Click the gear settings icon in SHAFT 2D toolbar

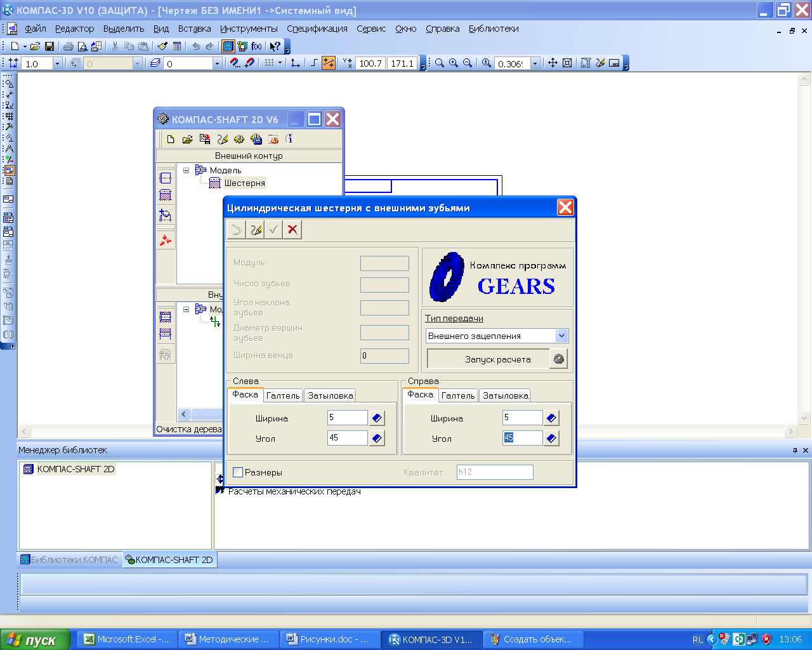(x=239, y=139)
